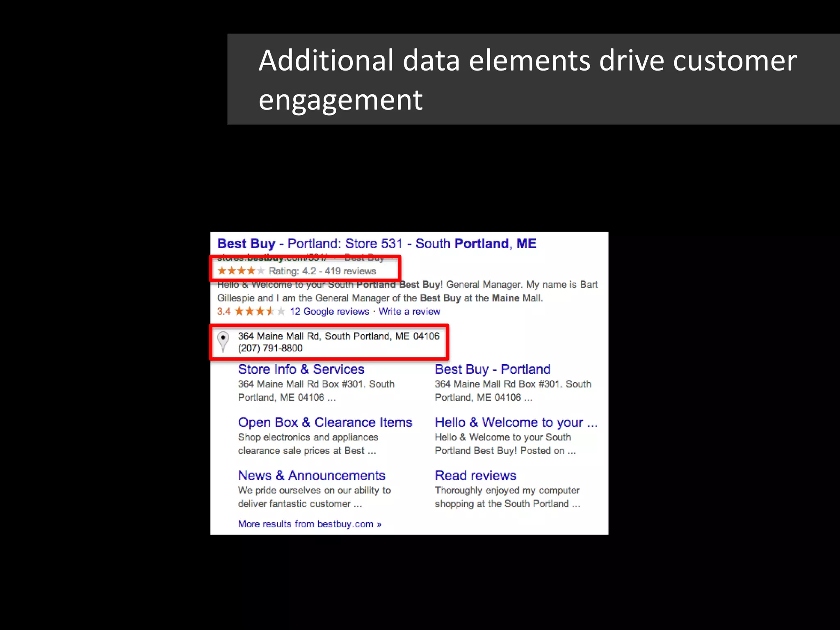Screen dimensions: 840x630
Task: Open the Best Buy Portland Store 531 result title
Action: tap(377, 244)
